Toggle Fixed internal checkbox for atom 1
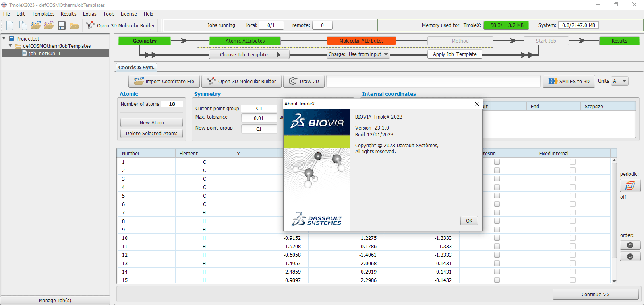Viewport: 644px width, 305px height. tap(572, 162)
